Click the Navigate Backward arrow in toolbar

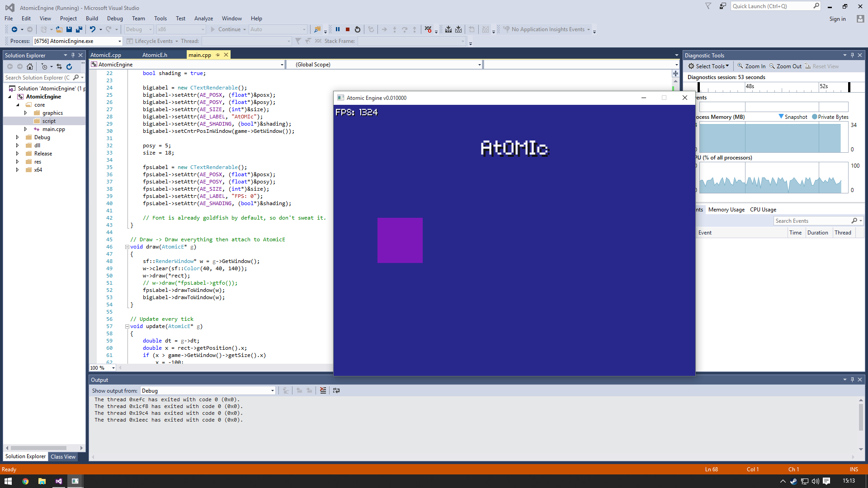click(x=14, y=29)
